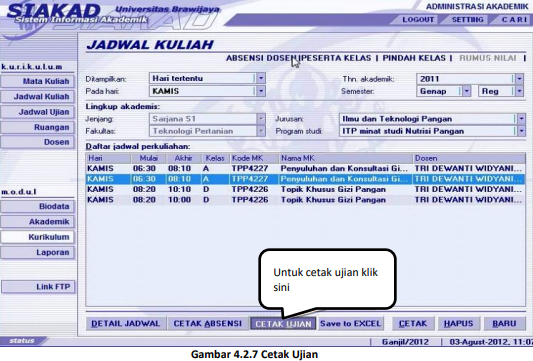Open the Thn. akademik dropdown arrow
Screen dimensions: 533x361
[519, 79]
